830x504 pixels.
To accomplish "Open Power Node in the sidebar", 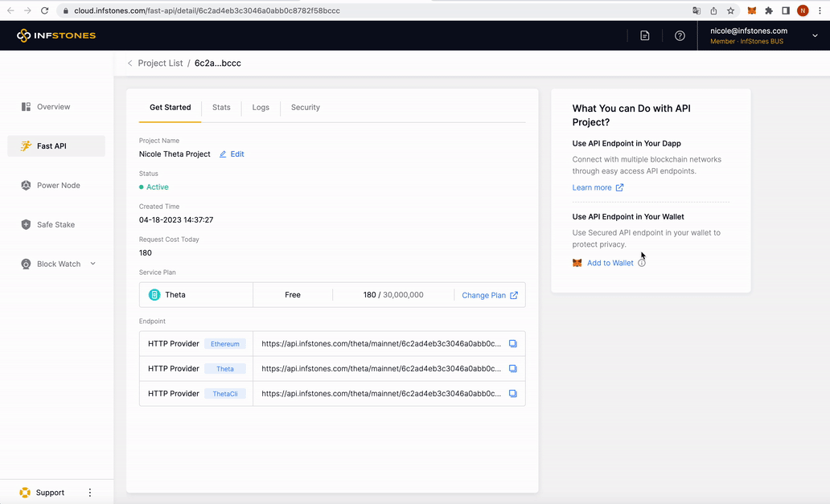I will 56,185.
